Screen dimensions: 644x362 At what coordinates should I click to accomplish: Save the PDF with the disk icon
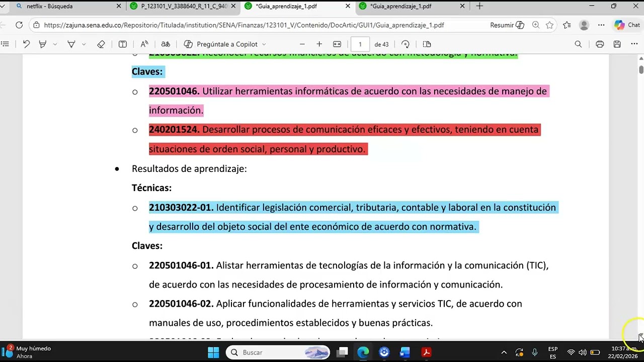(617, 44)
